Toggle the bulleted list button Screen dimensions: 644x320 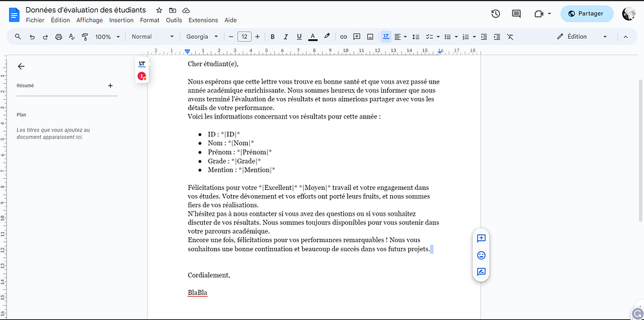tap(448, 37)
